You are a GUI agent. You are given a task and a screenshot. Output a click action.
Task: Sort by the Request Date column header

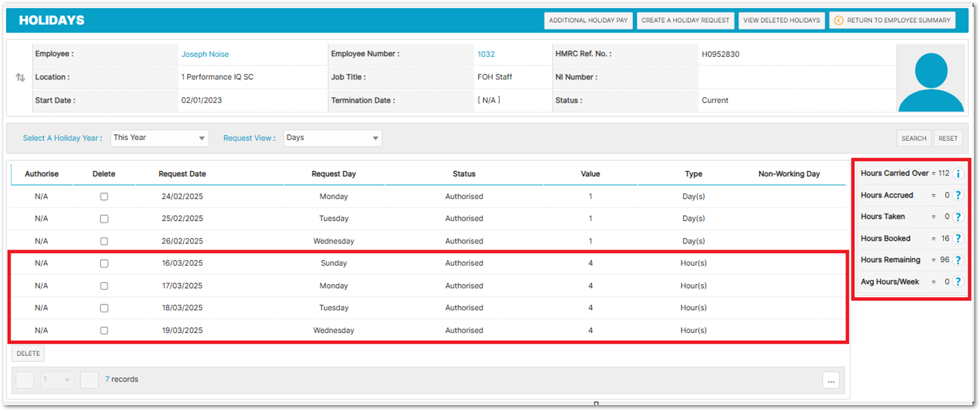tap(182, 174)
